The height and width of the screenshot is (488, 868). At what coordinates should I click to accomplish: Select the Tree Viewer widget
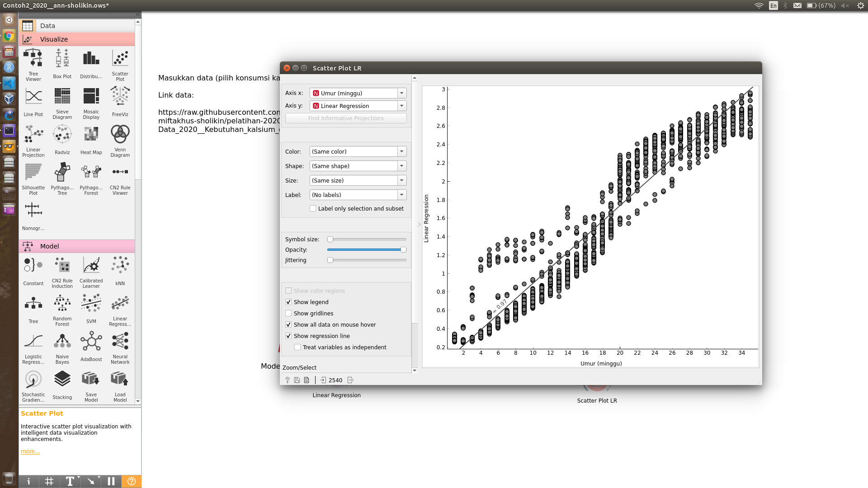tap(33, 65)
